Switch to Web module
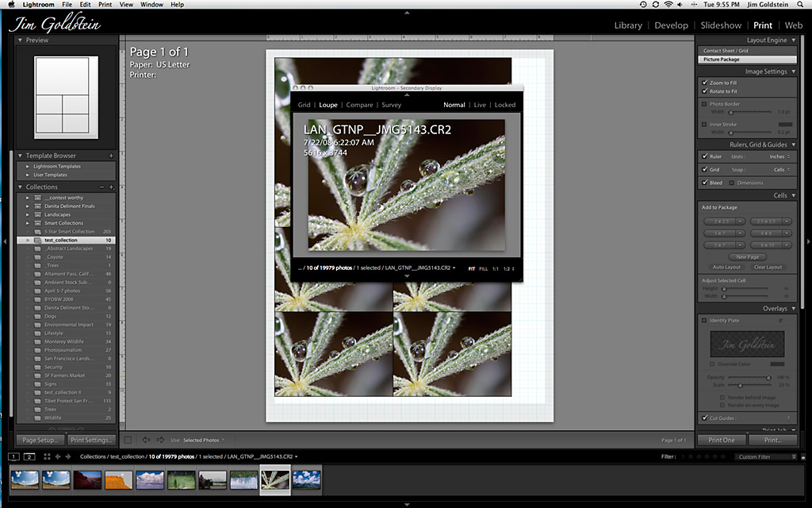 tap(793, 25)
